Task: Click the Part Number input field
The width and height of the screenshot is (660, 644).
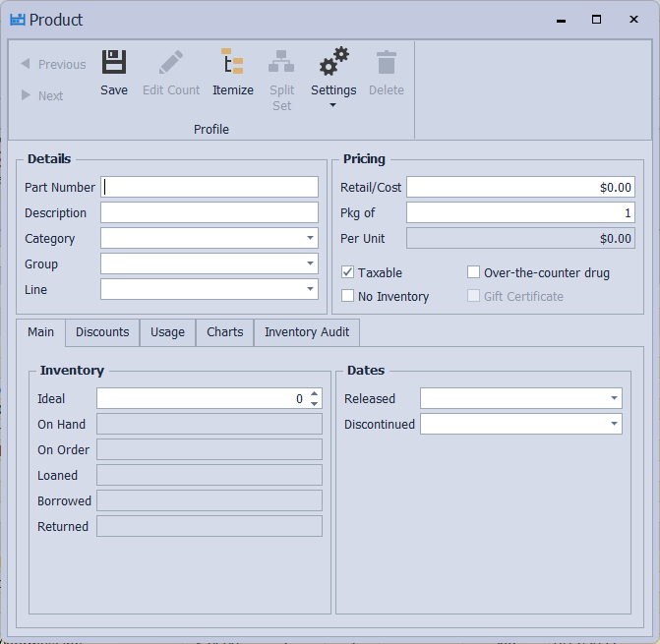Action: (x=210, y=187)
